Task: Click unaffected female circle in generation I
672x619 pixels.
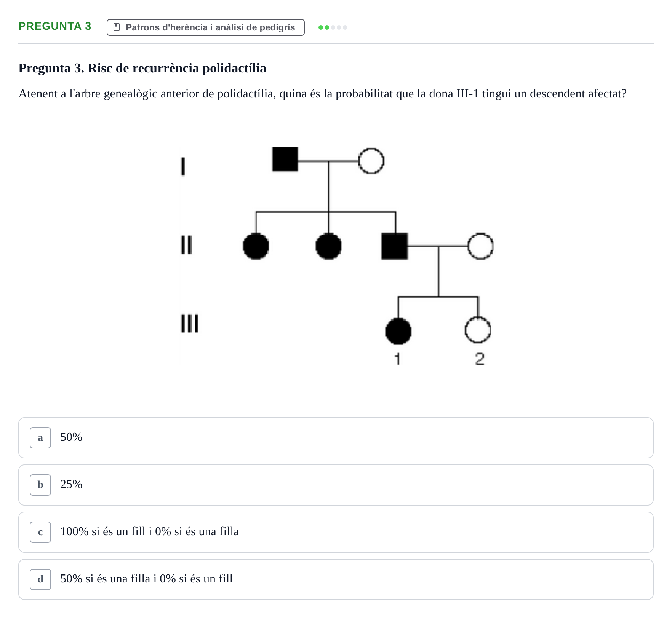Action: [371, 161]
